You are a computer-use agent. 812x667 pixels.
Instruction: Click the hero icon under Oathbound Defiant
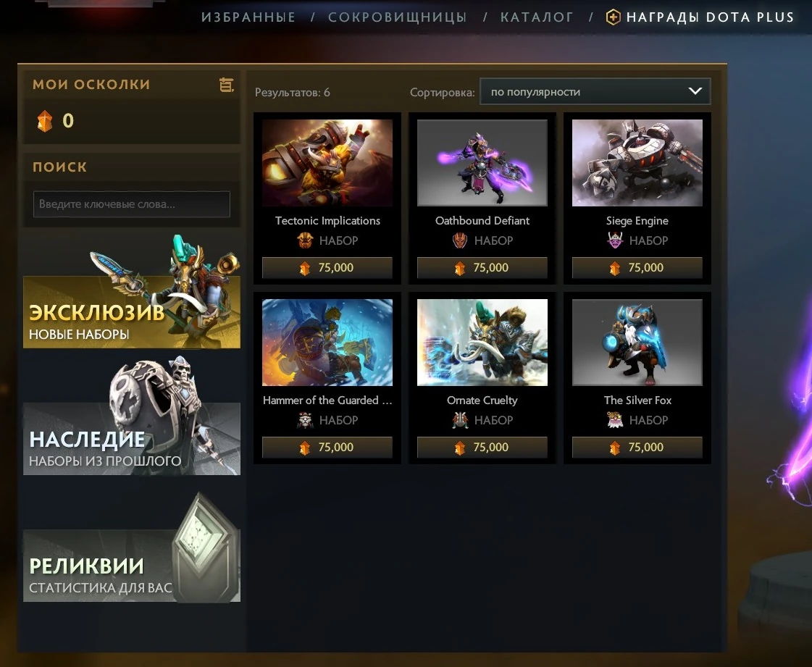pyautogui.click(x=460, y=240)
